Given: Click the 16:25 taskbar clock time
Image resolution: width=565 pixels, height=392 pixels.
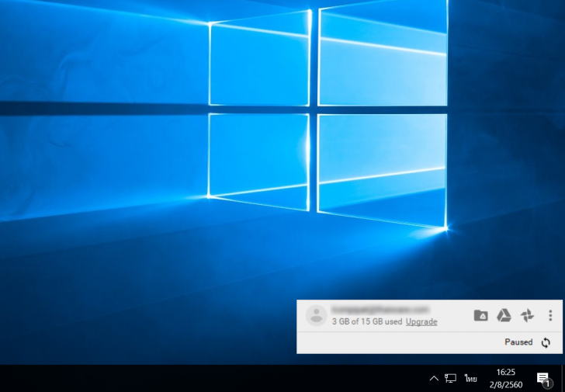Looking at the screenshot, I should pyautogui.click(x=506, y=373).
